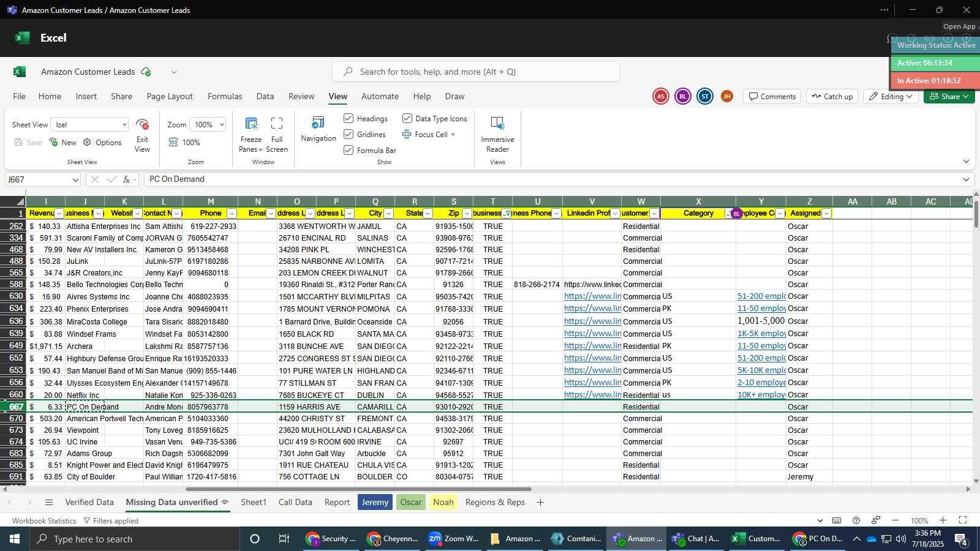Click Workbook Statistics in status bar
Viewport: 980px width, 551px height.
click(44, 521)
